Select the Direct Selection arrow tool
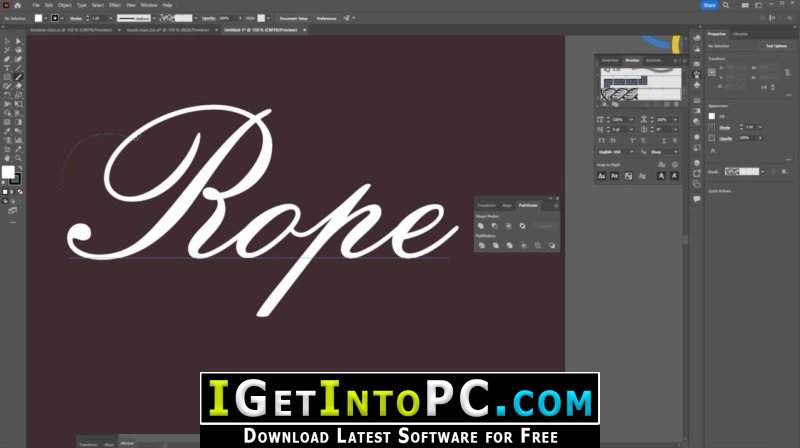 pos(18,41)
